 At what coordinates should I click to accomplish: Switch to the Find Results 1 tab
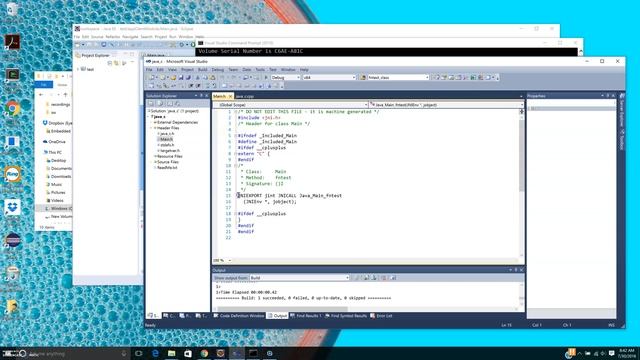pos(306,316)
